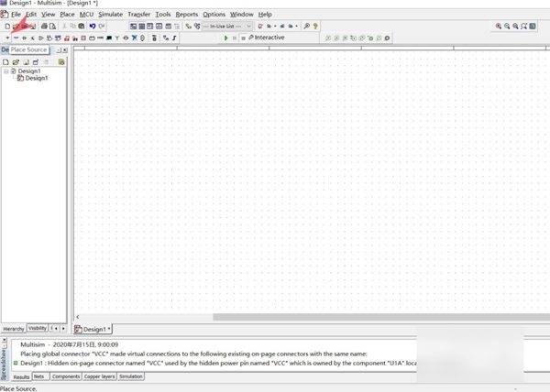This screenshot has height=392, width=550.
Task: Open the Simulate menu
Action: click(x=110, y=15)
